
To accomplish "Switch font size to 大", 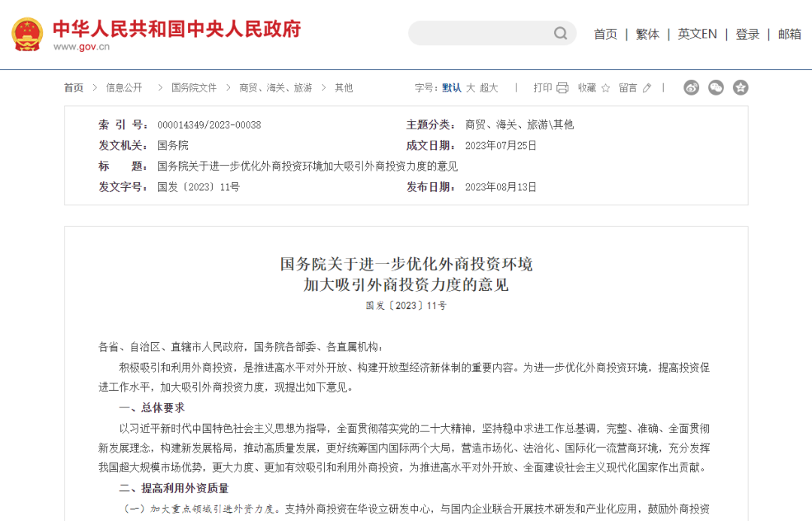I will pyautogui.click(x=469, y=87).
